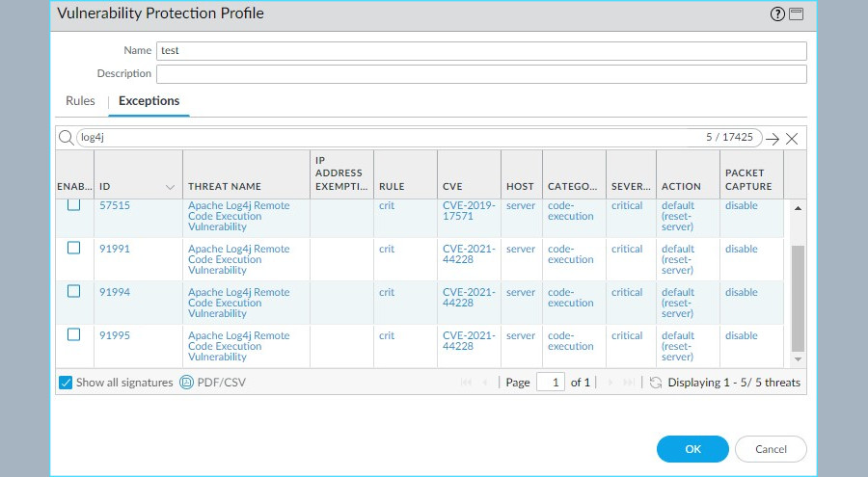The image size is (868, 477).
Task: Switch to the Rules tab
Action: tap(80, 101)
